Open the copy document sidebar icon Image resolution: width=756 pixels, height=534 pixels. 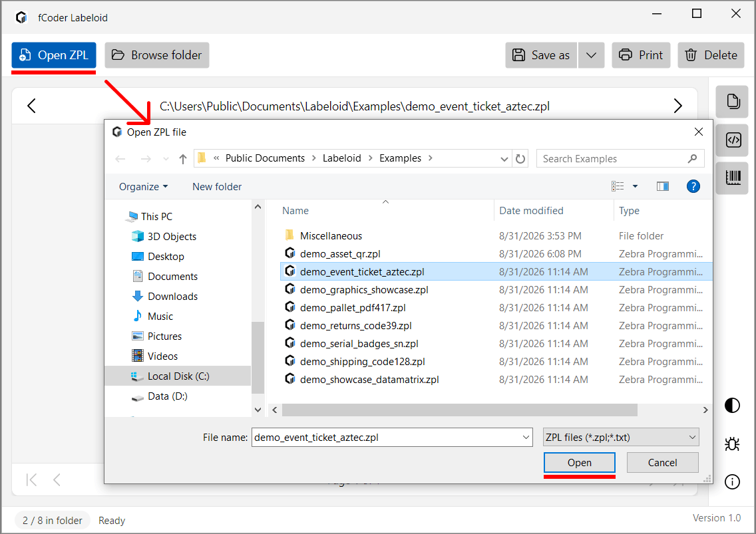click(733, 102)
